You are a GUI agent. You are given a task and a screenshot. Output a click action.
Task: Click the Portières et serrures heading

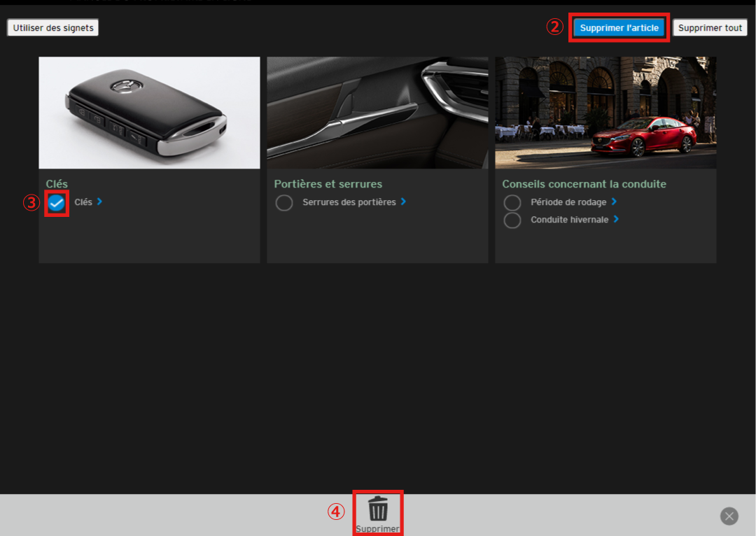click(328, 184)
